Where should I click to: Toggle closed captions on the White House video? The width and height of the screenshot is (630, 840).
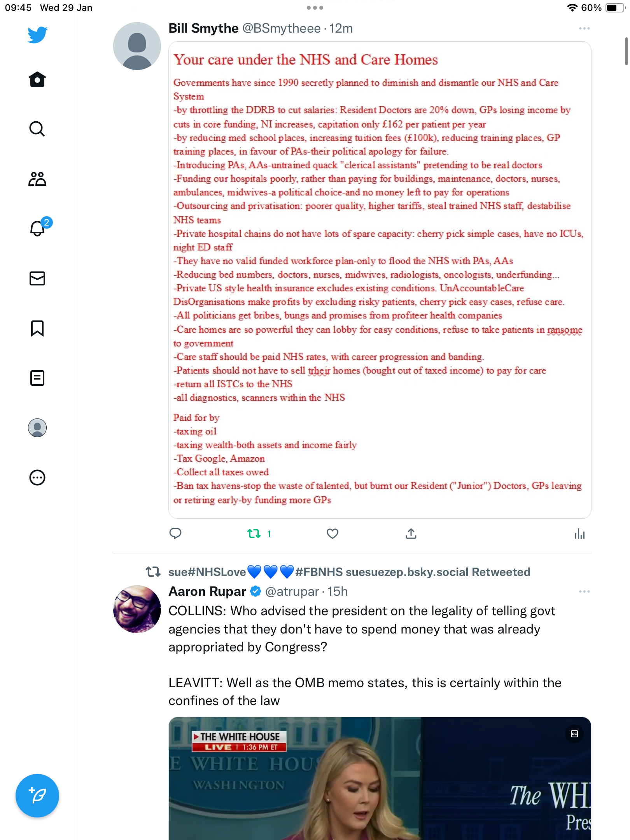click(574, 734)
